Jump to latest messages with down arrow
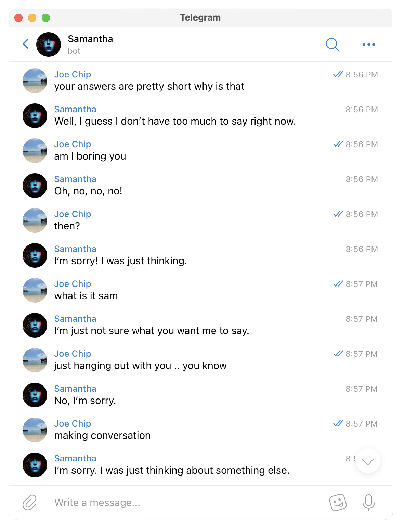405x532 pixels. pos(368,461)
